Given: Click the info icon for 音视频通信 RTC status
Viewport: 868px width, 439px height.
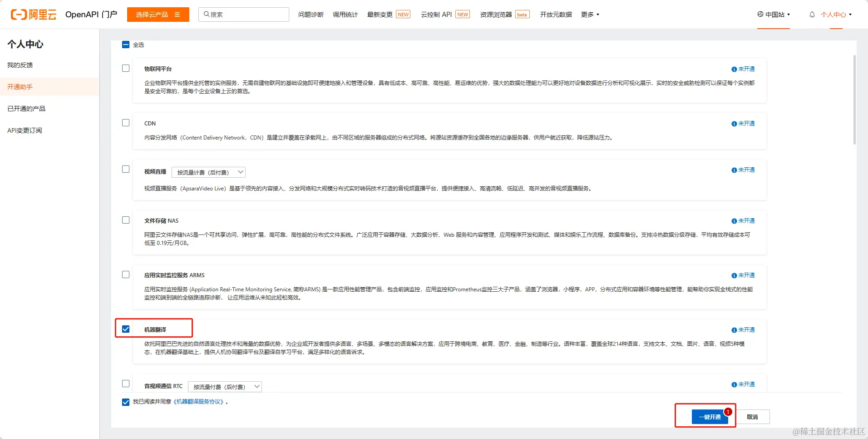Looking at the screenshot, I should pos(734,384).
